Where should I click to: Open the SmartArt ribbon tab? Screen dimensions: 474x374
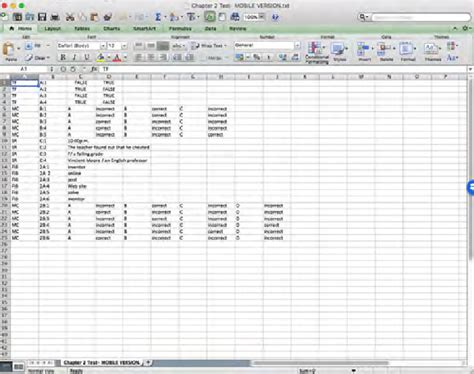(x=145, y=29)
